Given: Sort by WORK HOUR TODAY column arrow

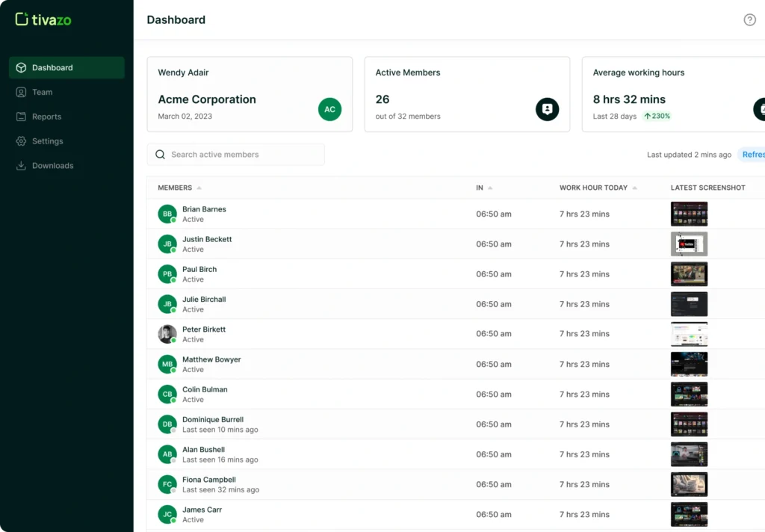Looking at the screenshot, I should pos(635,188).
